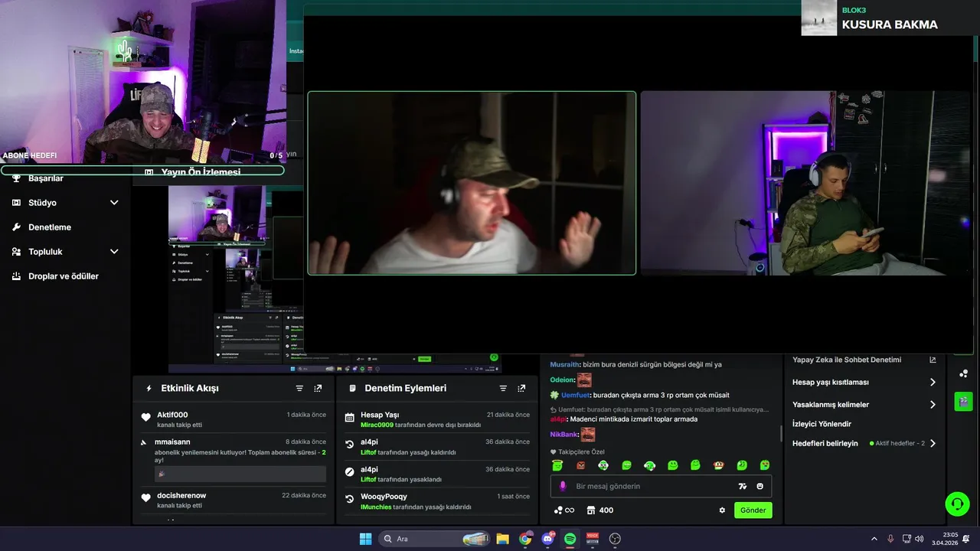Screen dimensions: 980x551
Task: Open filter options in Denetim Eylemleri panel
Action: coord(503,388)
